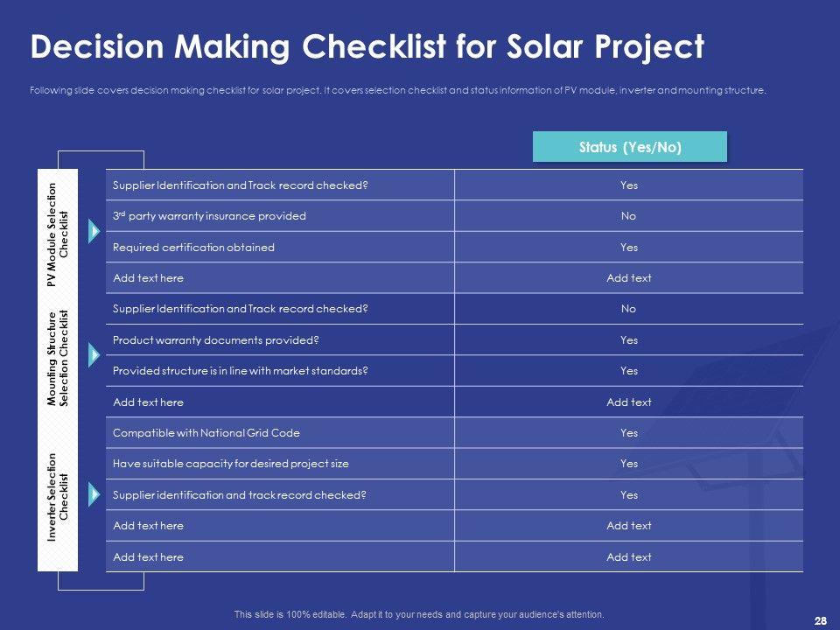This screenshot has width=840, height=630.
Task: Click the slide description text under the title
Action: coord(397,90)
